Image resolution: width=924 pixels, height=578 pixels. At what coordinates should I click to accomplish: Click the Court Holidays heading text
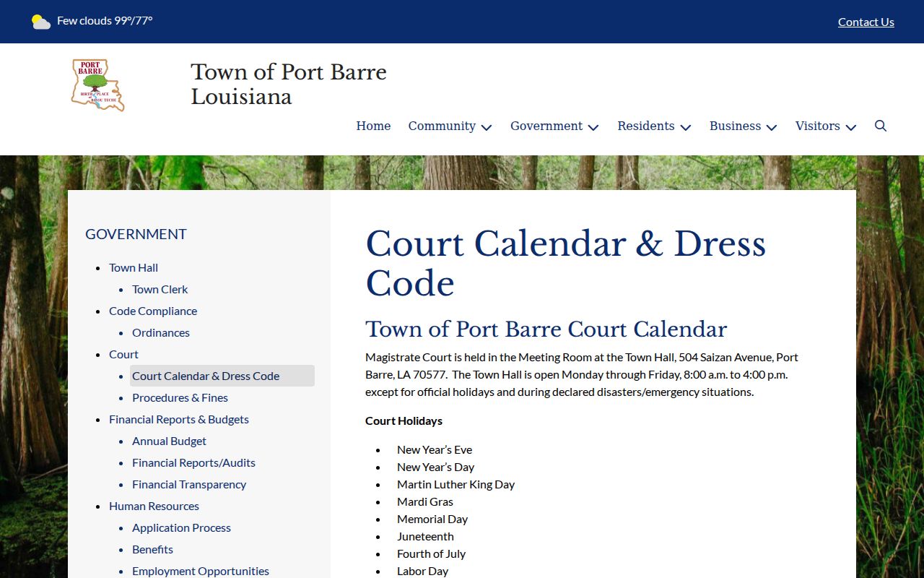pos(404,420)
